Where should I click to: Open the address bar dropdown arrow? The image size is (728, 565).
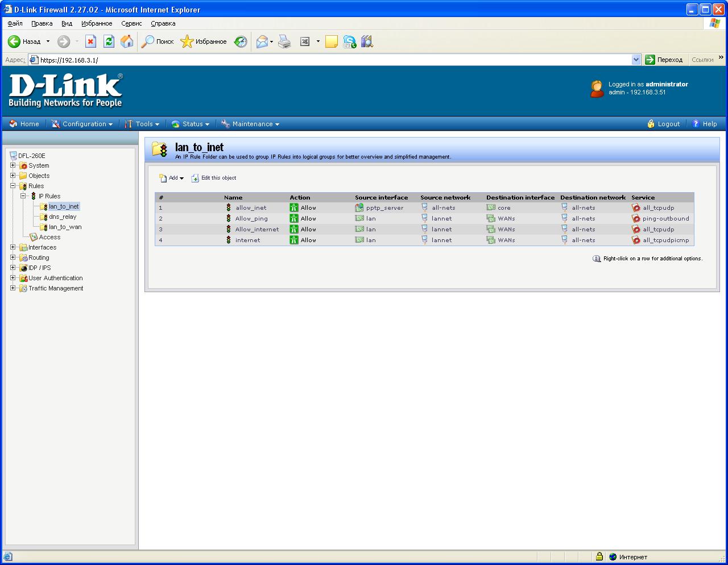click(x=636, y=60)
